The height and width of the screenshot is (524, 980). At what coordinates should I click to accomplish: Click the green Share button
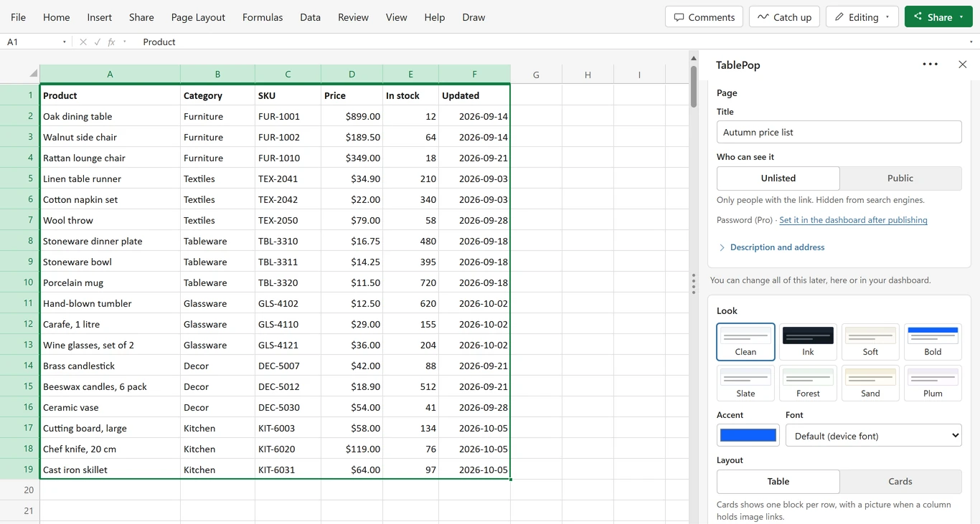click(x=938, y=17)
